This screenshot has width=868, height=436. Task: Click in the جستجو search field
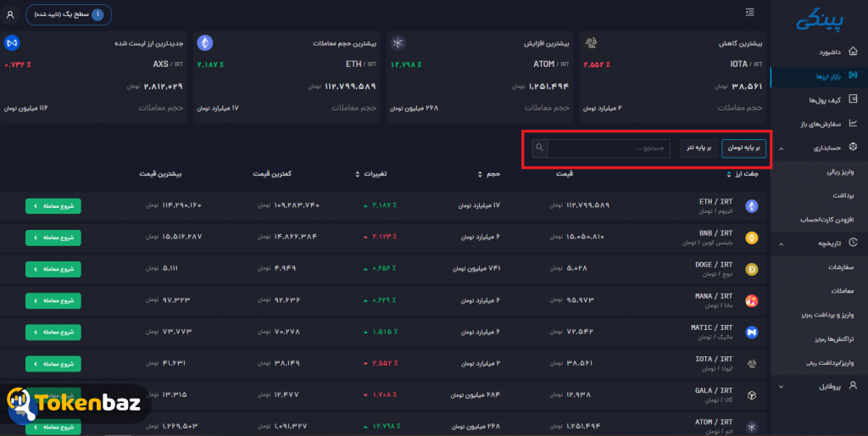[609, 148]
